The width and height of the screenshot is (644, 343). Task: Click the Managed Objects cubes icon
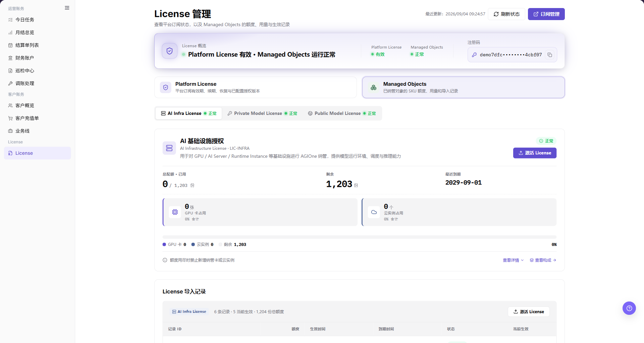(x=374, y=87)
